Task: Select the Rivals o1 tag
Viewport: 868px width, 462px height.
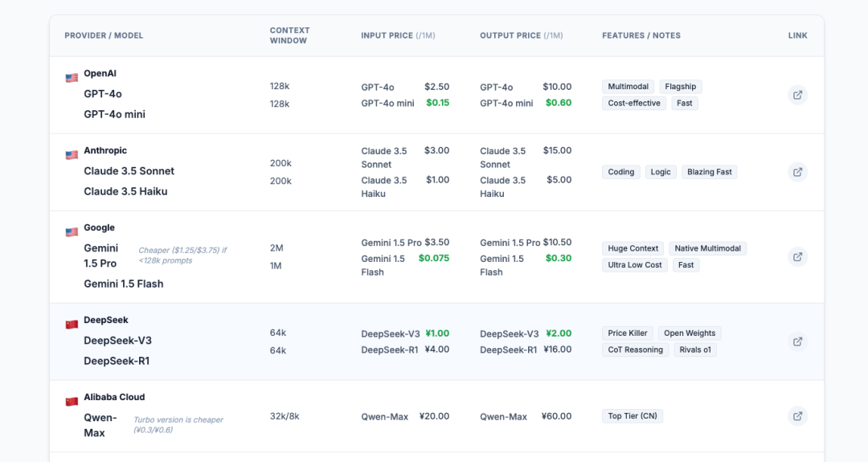Action: (x=694, y=350)
